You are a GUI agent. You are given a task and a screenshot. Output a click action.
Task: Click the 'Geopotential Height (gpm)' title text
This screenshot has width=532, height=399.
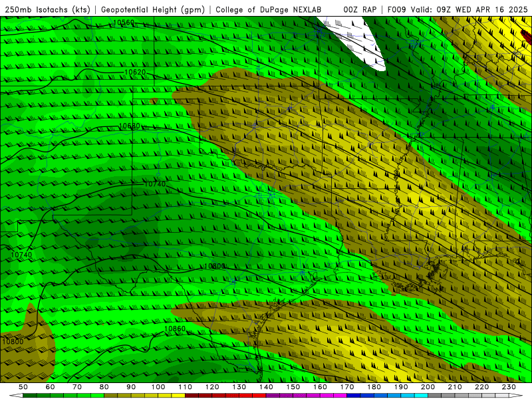point(153,9)
